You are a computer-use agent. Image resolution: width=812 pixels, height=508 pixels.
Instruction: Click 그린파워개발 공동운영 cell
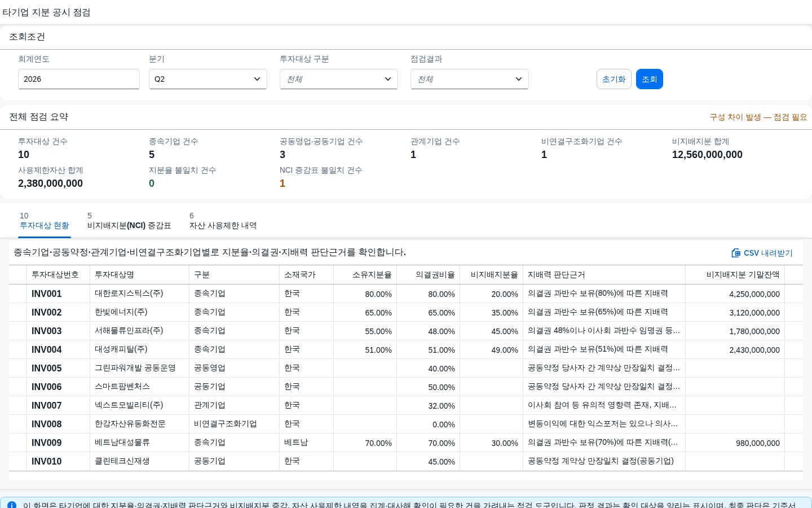(140, 368)
